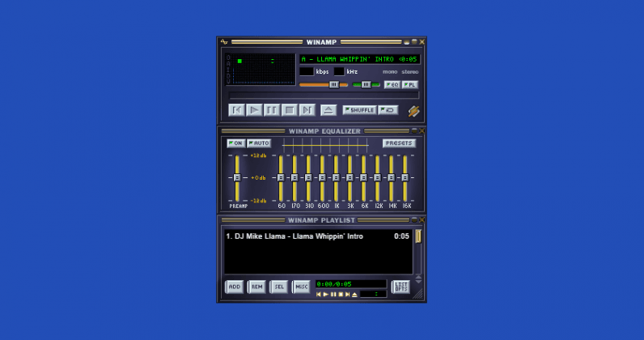Enable equalizer AUTO mode
Viewport: 644px width, 340px height.
coord(259,143)
